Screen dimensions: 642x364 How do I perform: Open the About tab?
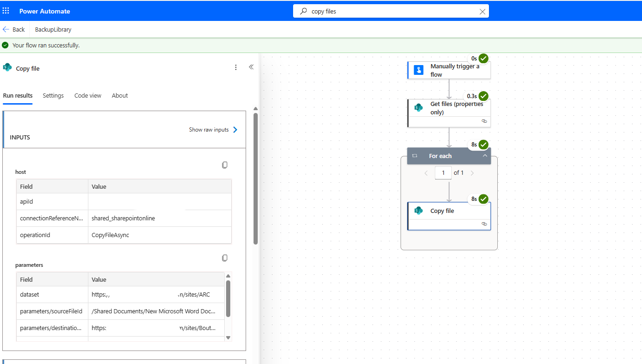coord(120,95)
